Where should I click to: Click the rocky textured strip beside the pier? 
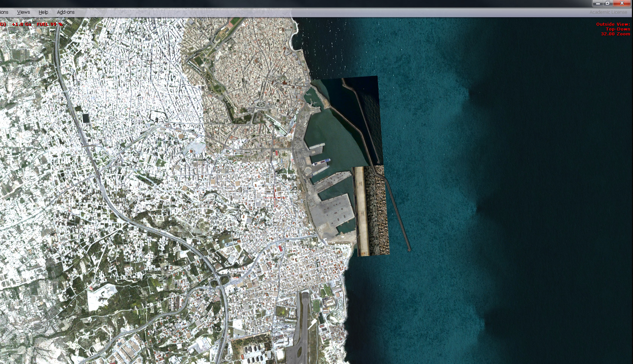pyautogui.click(x=377, y=210)
